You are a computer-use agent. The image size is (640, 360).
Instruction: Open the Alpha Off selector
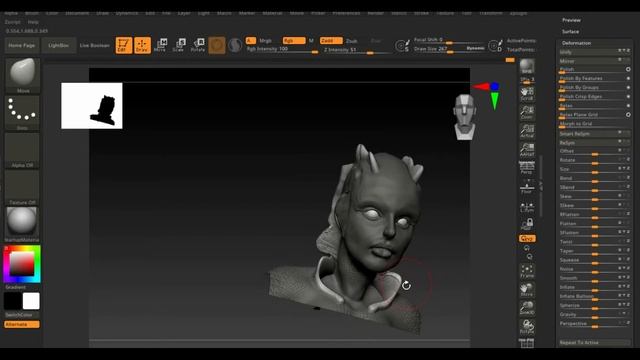click(x=22, y=150)
